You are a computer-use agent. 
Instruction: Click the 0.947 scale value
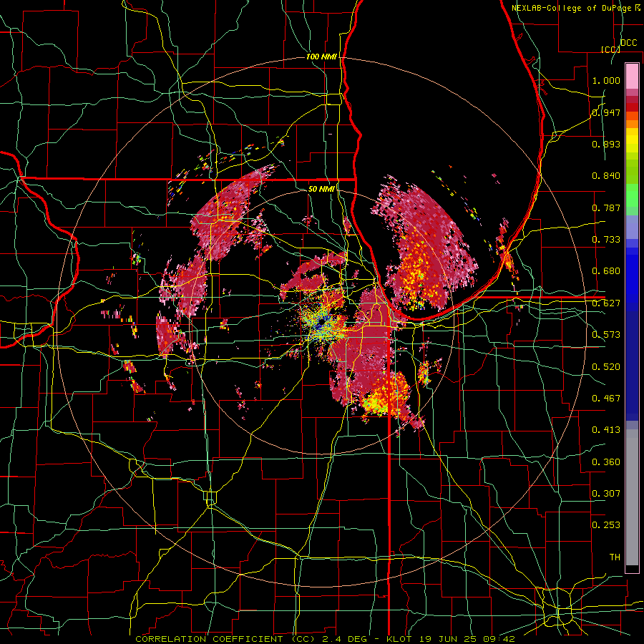(x=606, y=112)
